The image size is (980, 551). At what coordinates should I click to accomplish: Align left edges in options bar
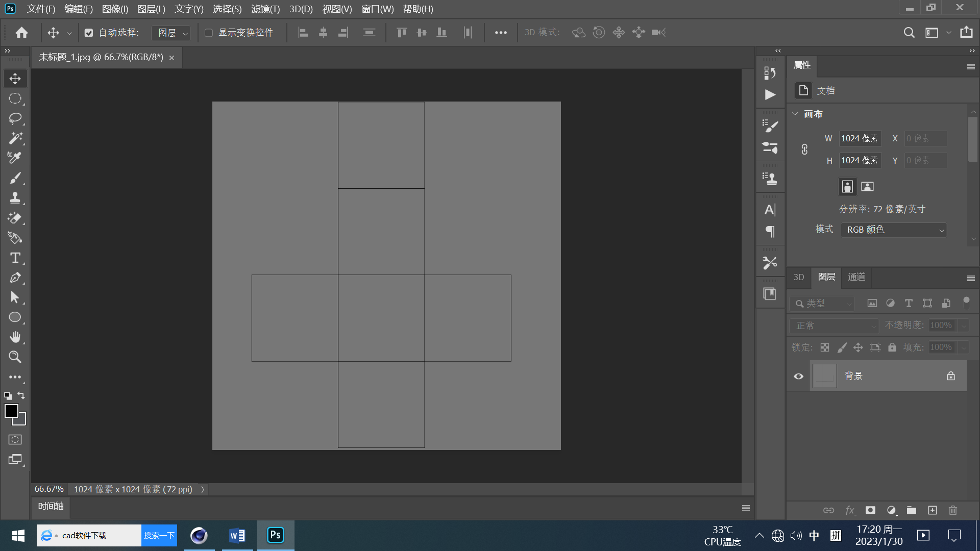303,33
